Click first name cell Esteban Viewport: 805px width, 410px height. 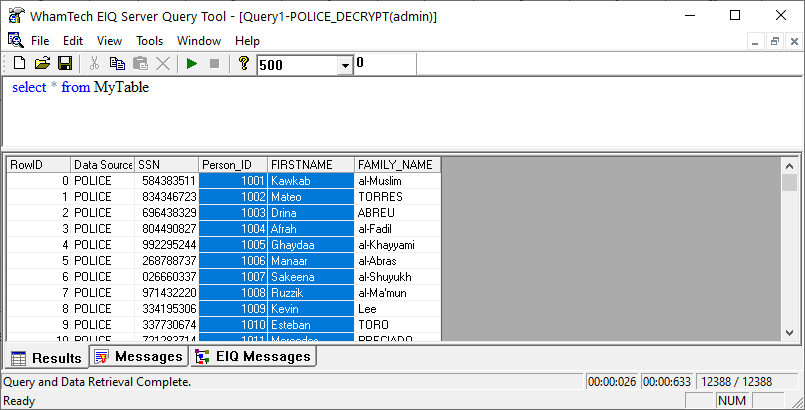coord(311,324)
